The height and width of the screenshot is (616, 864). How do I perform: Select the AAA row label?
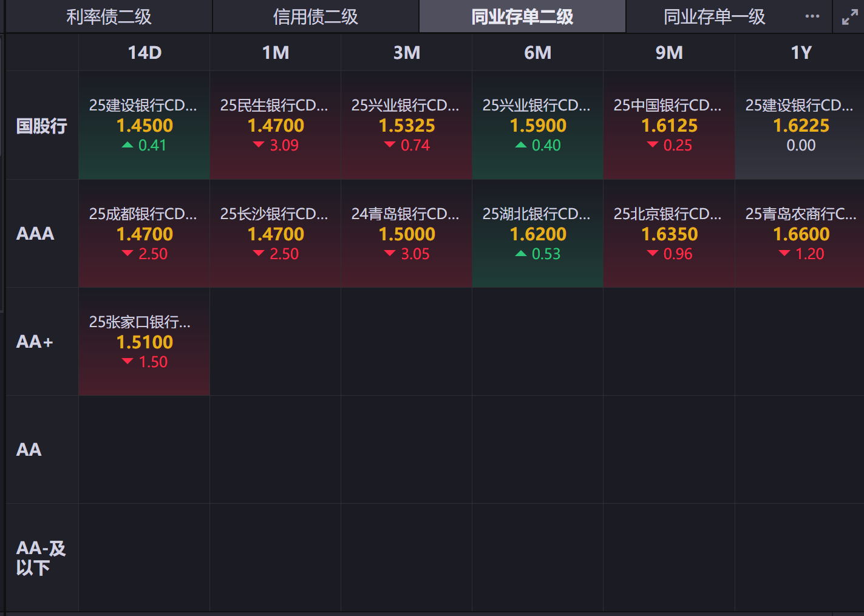[x=42, y=234]
